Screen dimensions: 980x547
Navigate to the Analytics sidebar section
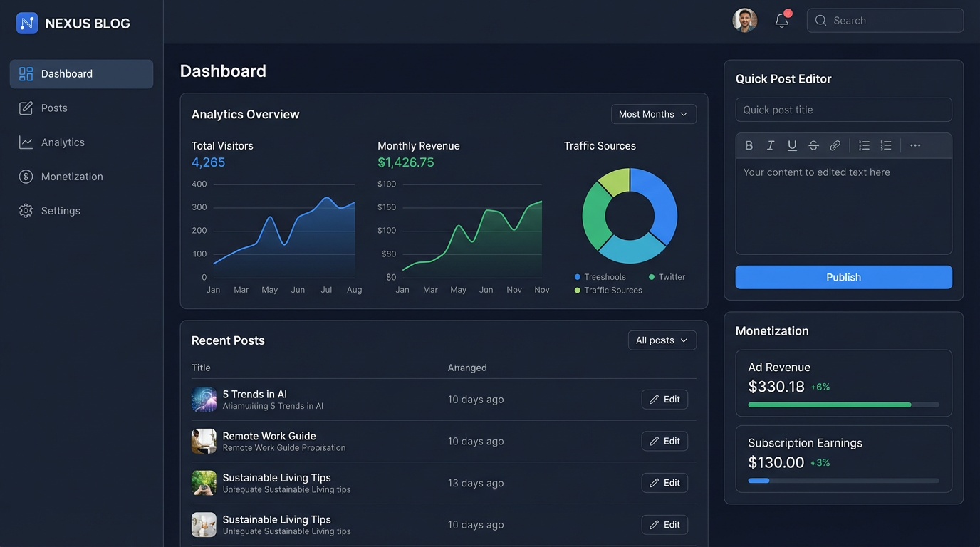[x=62, y=142]
